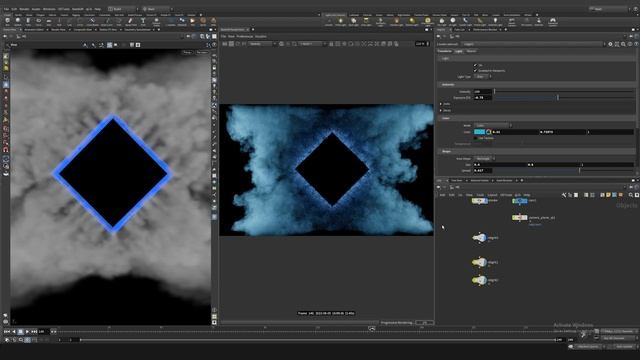The width and height of the screenshot is (640, 360).
Task: Add a Sky Light from shelf
Action: coord(442,22)
